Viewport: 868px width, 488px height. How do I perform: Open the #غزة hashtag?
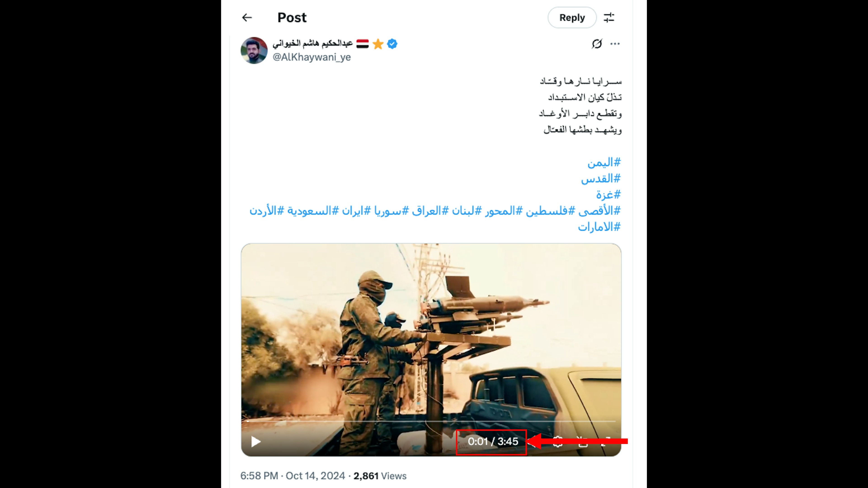pos(608,195)
